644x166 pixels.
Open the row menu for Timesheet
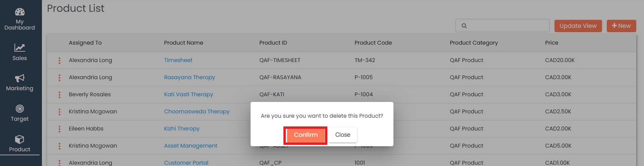point(60,61)
